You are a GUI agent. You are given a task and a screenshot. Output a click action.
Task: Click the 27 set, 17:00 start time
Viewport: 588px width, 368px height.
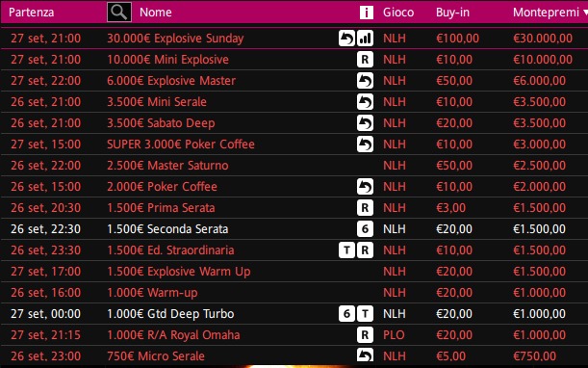point(45,272)
